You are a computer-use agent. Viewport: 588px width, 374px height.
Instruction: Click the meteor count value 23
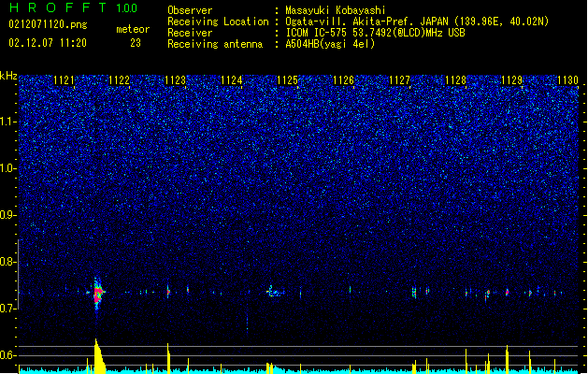tap(136, 43)
